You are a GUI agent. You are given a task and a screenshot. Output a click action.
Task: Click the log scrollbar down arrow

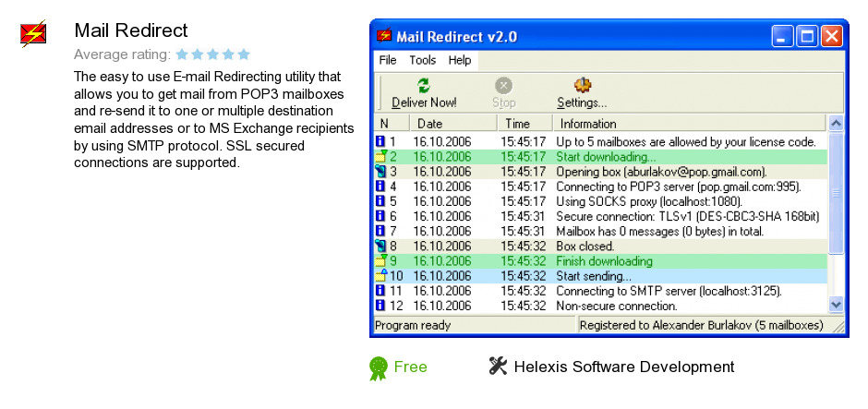point(836,305)
